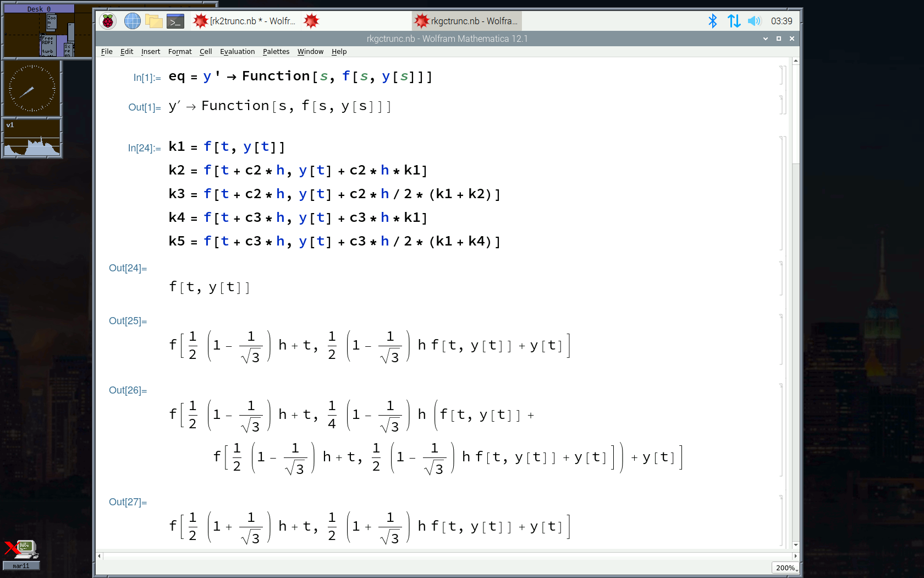Open the 200% magnification dropdown
The image size is (924, 578).
coord(785,568)
